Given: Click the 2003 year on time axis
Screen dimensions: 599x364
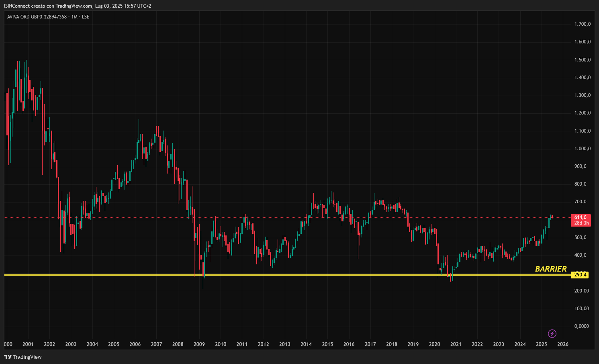Looking at the screenshot, I should tap(71, 344).
